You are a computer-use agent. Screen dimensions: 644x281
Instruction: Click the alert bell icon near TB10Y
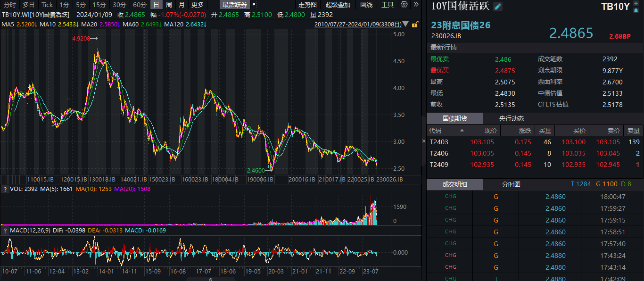(x=636, y=10)
